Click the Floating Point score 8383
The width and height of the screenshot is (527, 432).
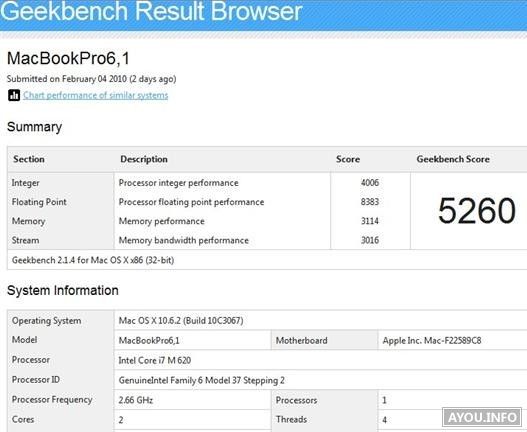(x=370, y=202)
